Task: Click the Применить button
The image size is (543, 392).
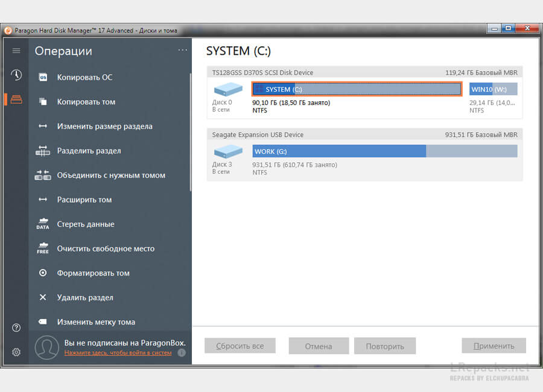Action: [494, 346]
